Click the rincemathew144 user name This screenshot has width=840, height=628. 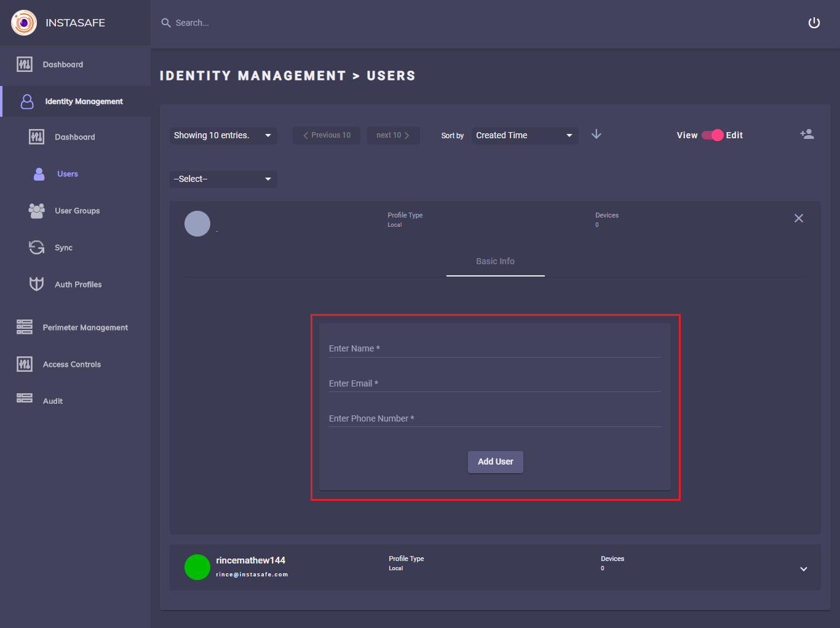click(x=251, y=560)
